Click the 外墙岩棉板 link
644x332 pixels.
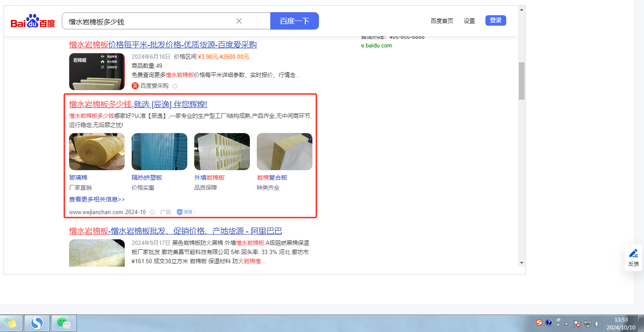pos(209,178)
